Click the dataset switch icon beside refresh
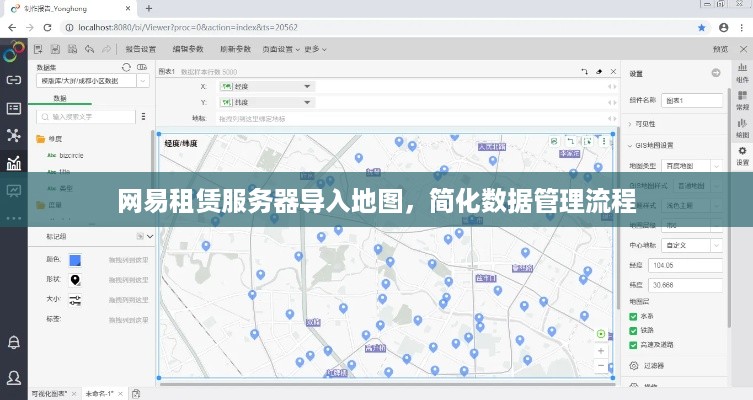Image resolution: width=753 pixels, height=400 pixels. pos(142,67)
